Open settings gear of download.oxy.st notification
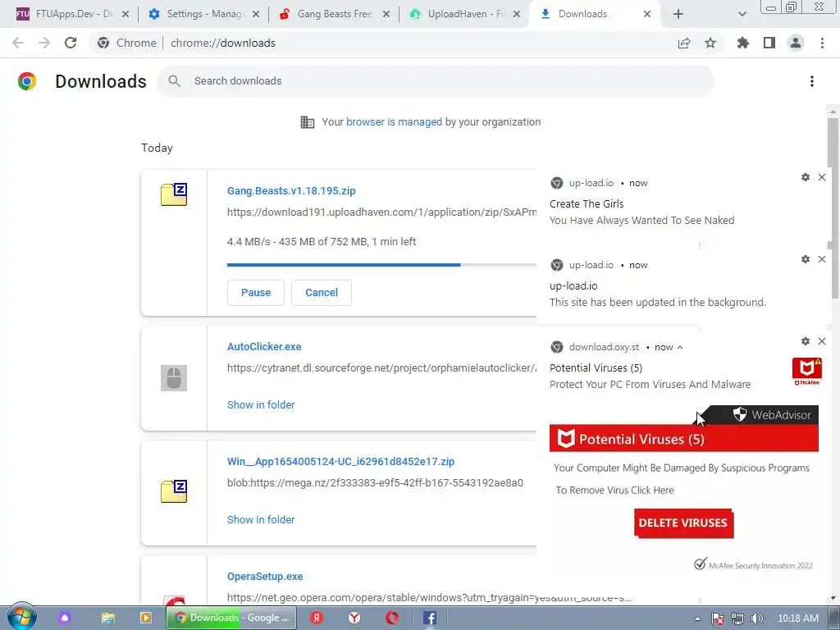Viewport: 840px width, 630px height. click(x=806, y=341)
